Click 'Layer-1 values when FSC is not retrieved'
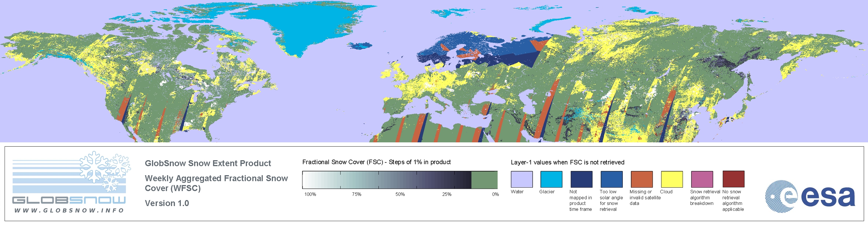868x225 pixels. [x=568, y=162]
